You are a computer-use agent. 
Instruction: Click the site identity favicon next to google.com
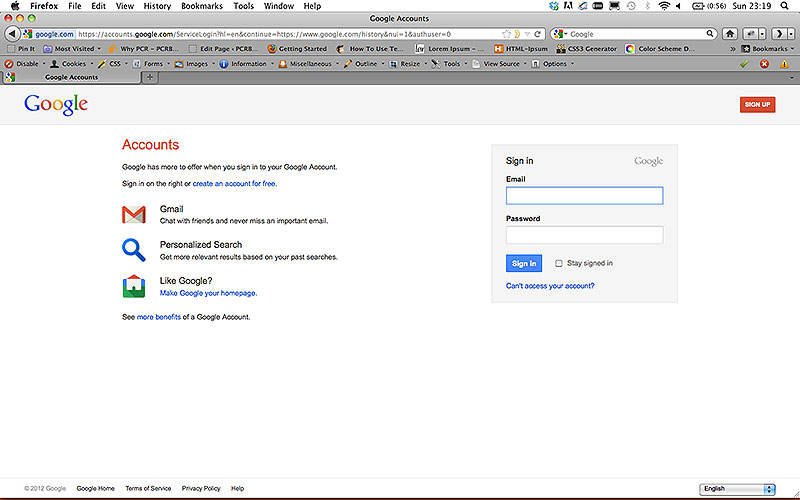28,34
